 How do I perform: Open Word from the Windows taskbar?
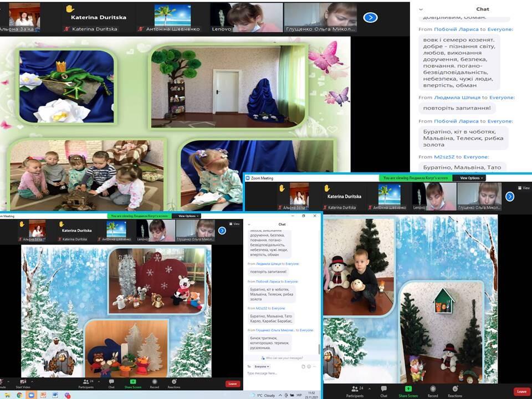[55, 395]
